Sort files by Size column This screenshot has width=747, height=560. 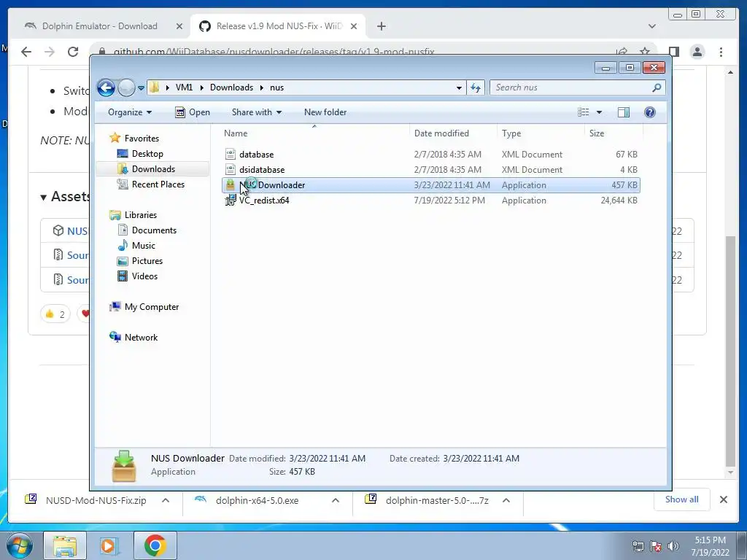point(597,133)
